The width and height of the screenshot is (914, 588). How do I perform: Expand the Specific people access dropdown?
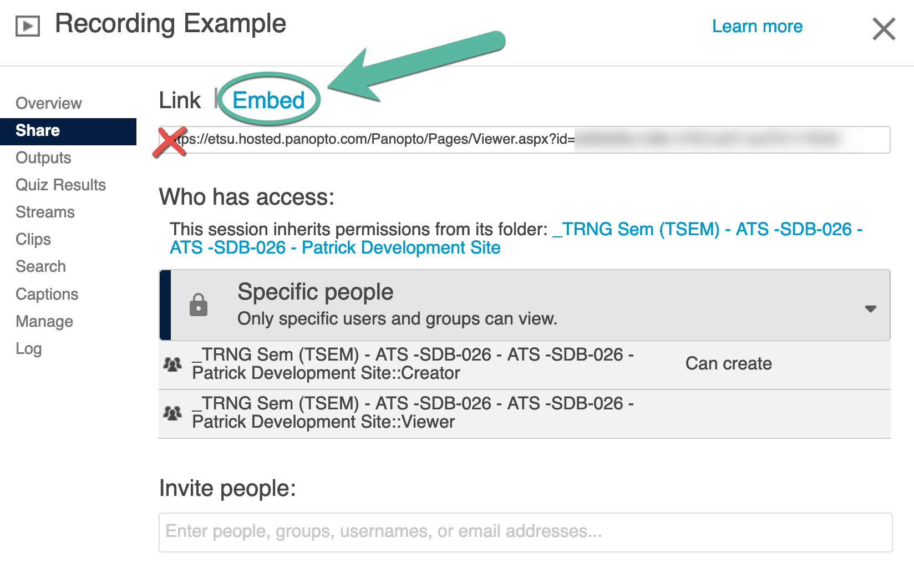[x=870, y=308]
